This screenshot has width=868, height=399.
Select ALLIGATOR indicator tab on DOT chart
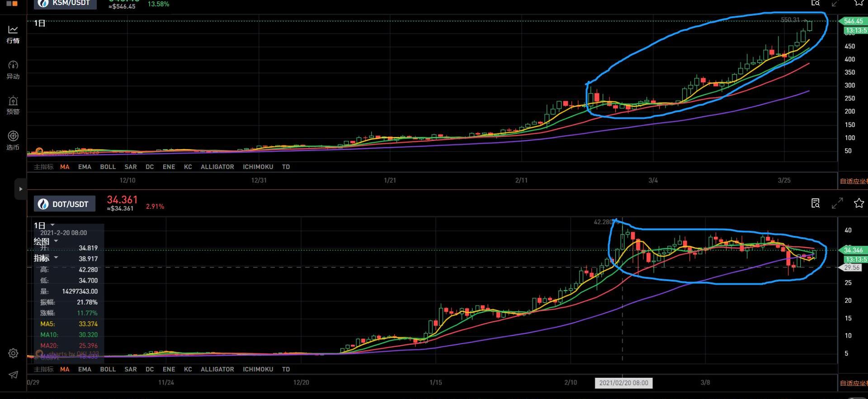click(217, 369)
